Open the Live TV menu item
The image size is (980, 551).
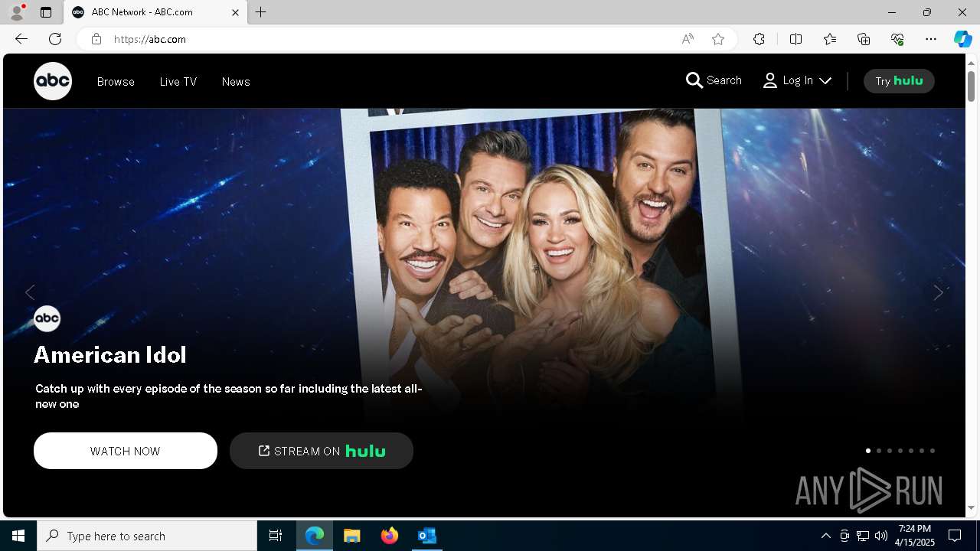(x=178, y=82)
